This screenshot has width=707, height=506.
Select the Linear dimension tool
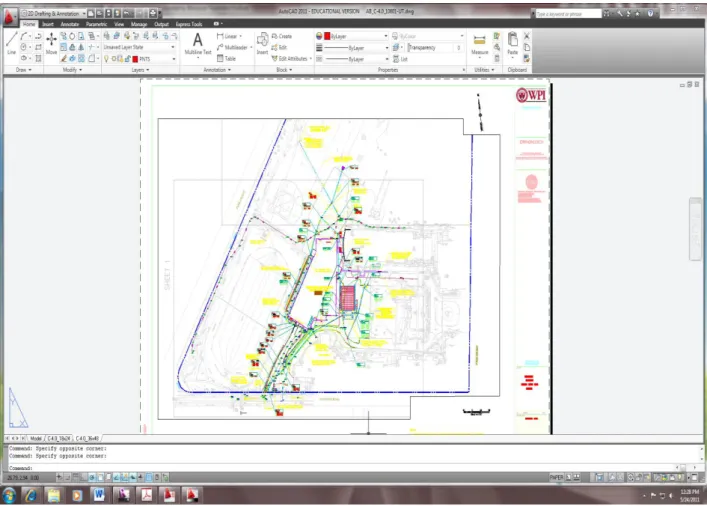tap(229, 36)
